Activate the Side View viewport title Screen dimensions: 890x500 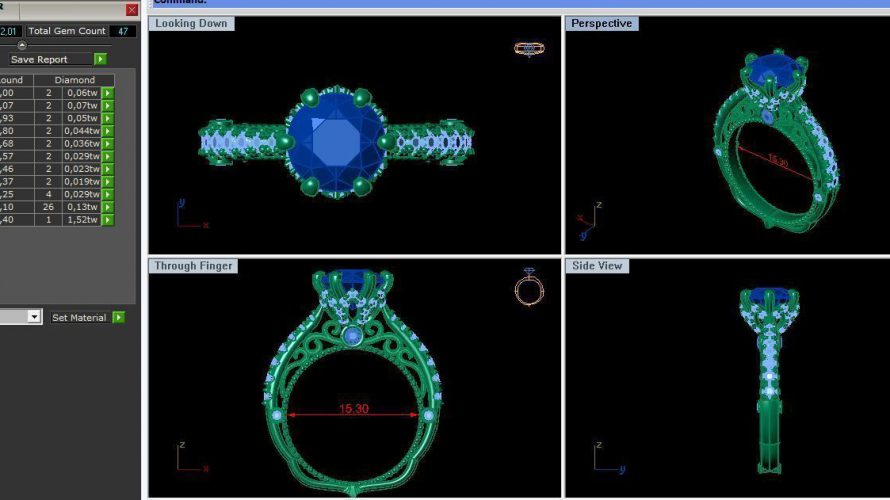point(597,266)
